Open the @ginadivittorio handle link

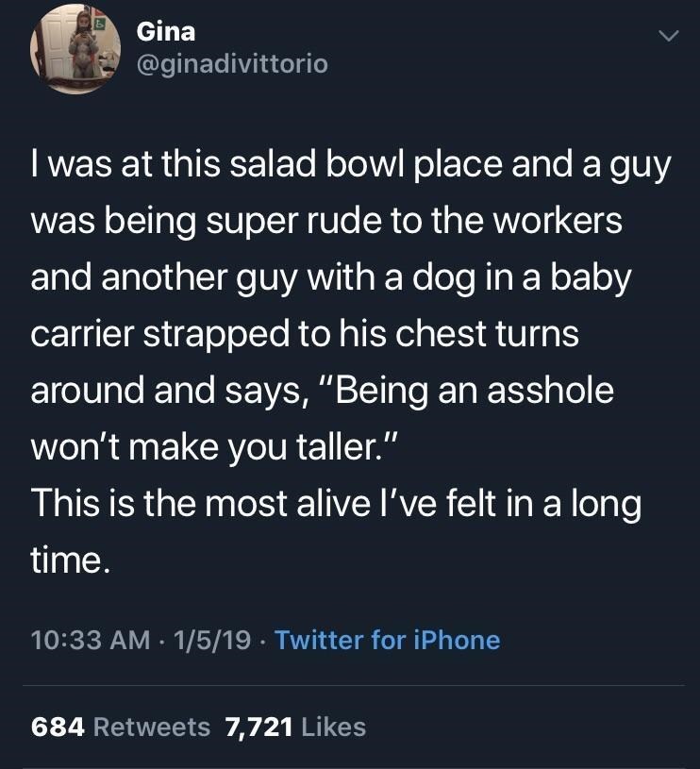point(232,65)
